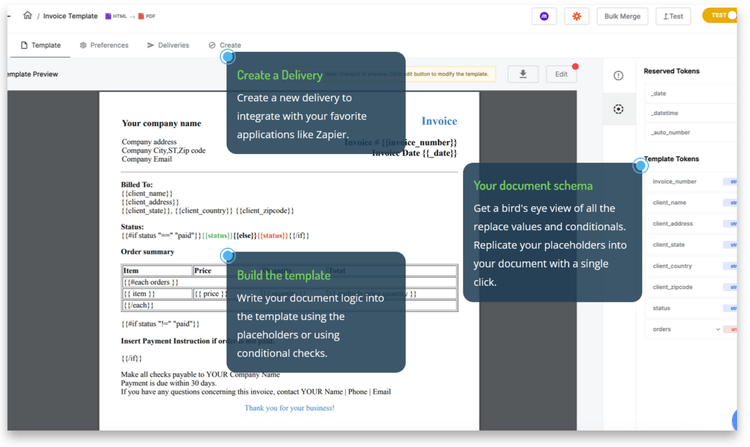Toggle the TEST mode switch
750x447 pixels.
(720, 15)
